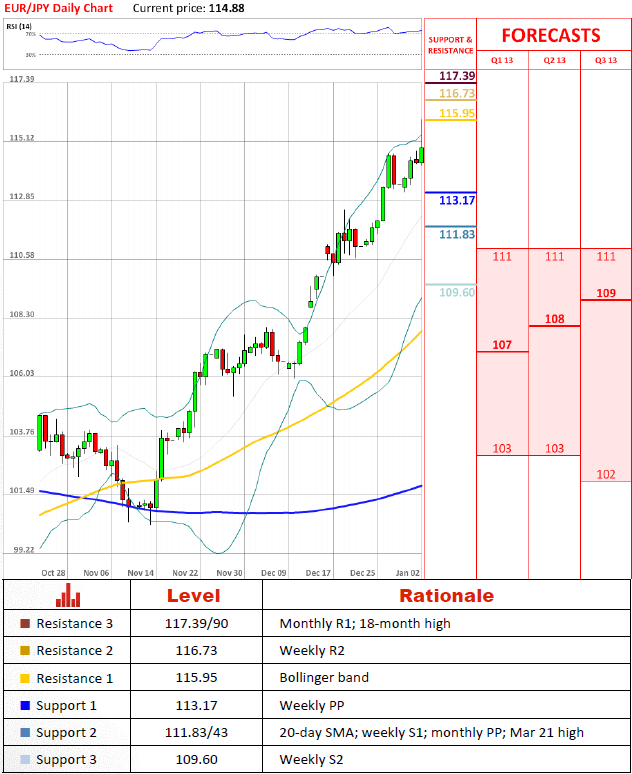Click the 115.95 resistance level label

click(457, 113)
